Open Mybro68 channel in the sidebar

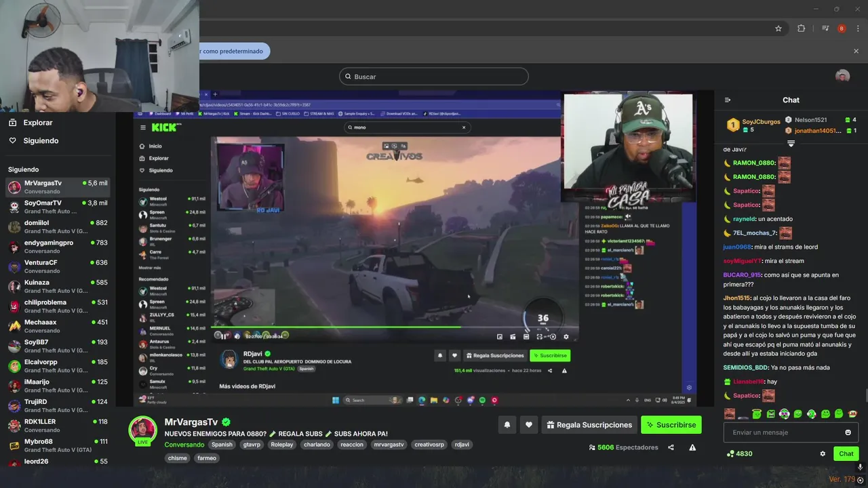click(x=58, y=445)
